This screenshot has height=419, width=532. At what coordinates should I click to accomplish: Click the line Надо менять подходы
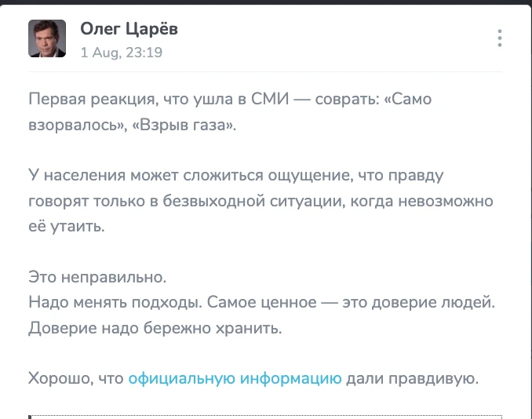coord(261,302)
